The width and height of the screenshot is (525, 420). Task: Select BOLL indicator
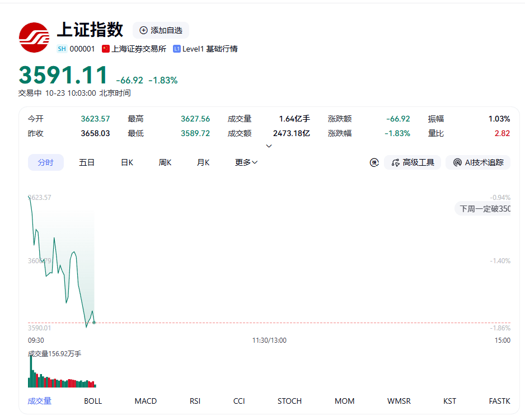pos(93,401)
